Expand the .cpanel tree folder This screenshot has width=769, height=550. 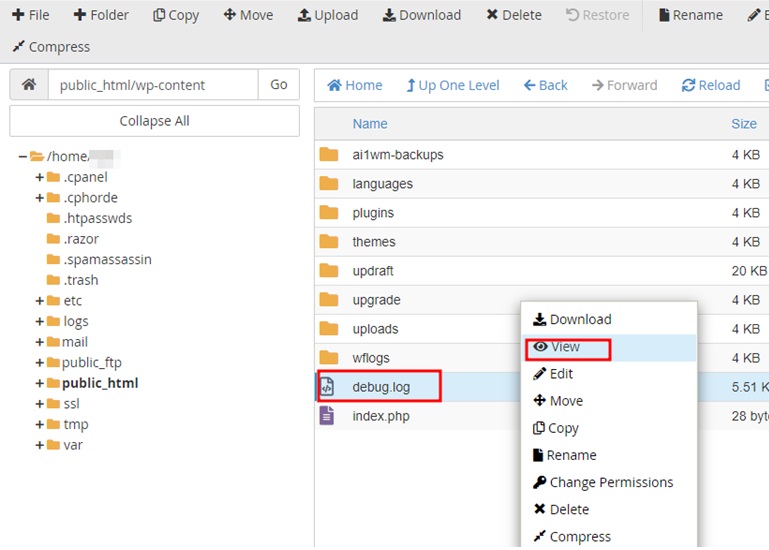click(x=40, y=177)
